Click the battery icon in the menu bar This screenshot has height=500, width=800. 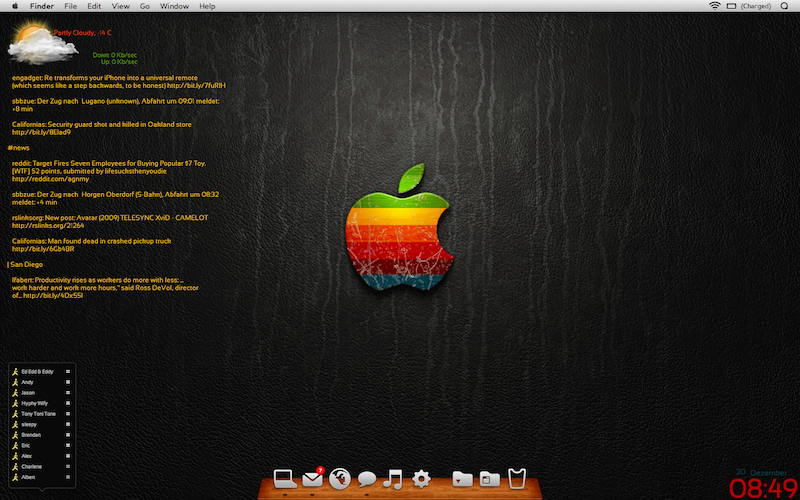pos(731,6)
